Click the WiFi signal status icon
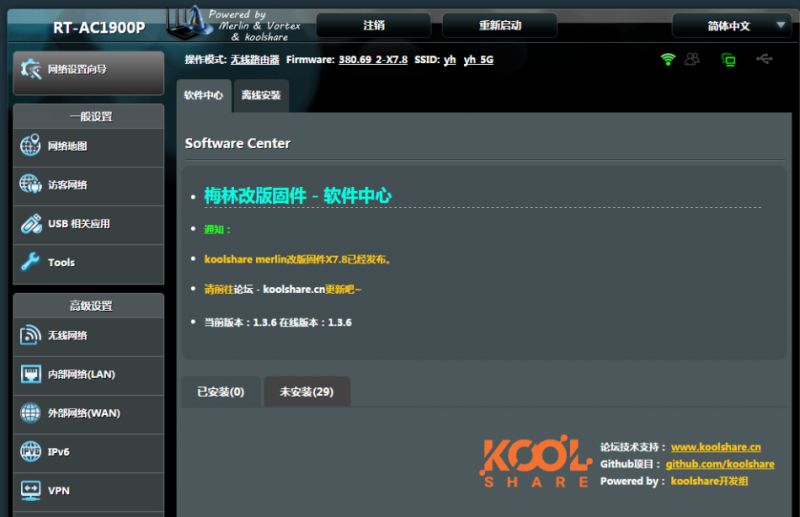The height and width of the screenshot is (517, 800). click(668, 60)
